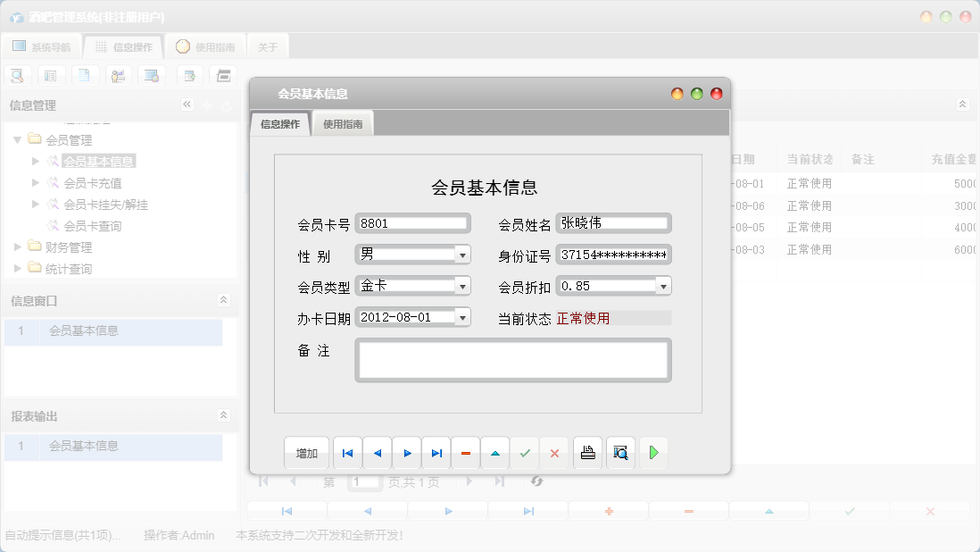
Task: Click inside the 备注 remarks text field
Action: 513,359
